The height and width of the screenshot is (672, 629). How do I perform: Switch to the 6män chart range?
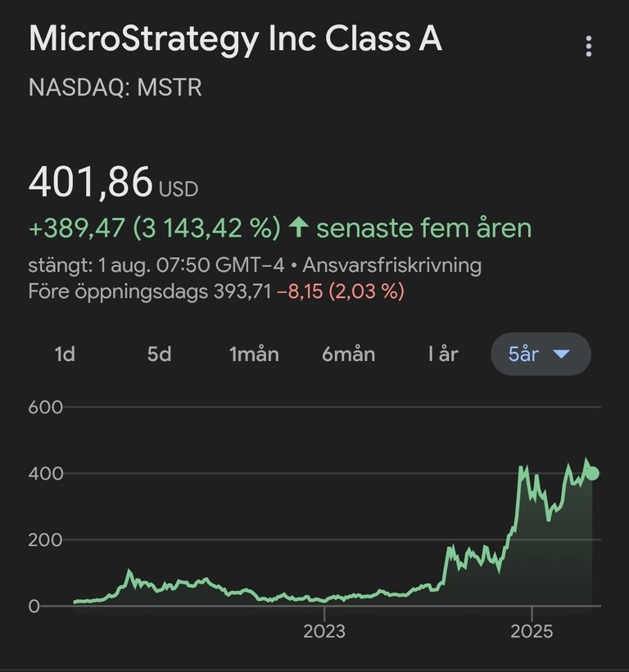[349, 354]
